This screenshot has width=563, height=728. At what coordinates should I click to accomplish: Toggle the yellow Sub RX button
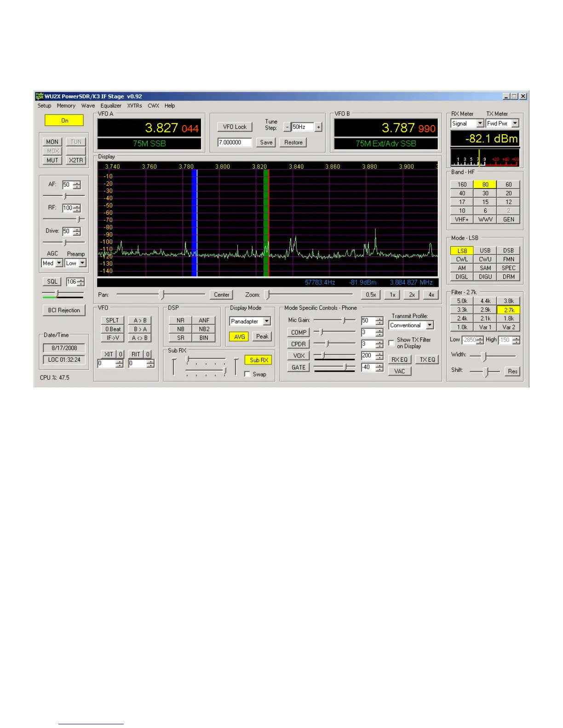tap(259, 360)
